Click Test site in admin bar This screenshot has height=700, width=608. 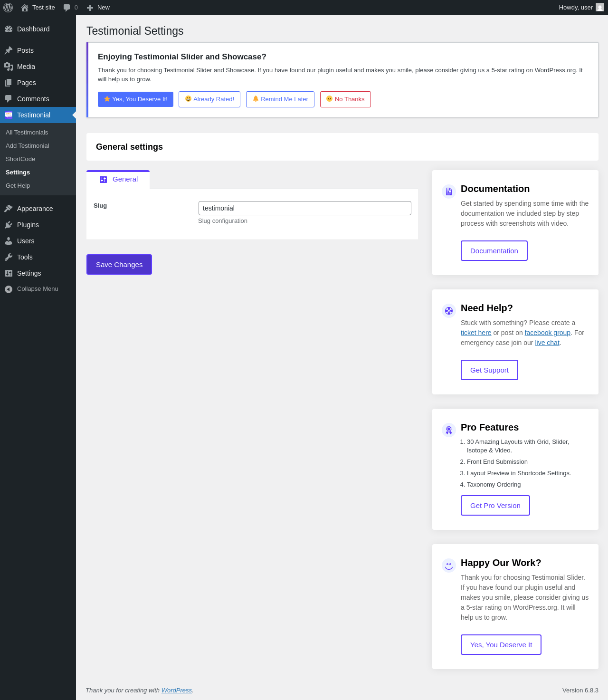[x=38, y=8]
